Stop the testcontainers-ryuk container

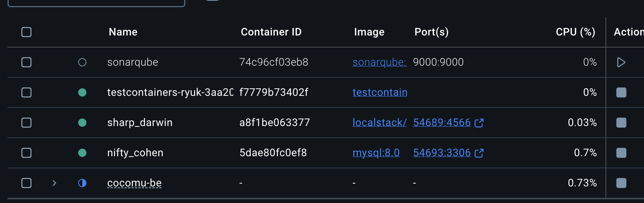[621, 92]
